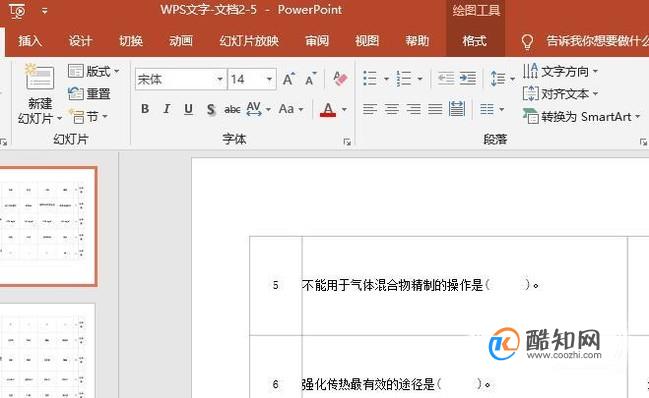Click distributed alignment icon
The width and height of the screenshot is (649, 398).
click(457, 109)
